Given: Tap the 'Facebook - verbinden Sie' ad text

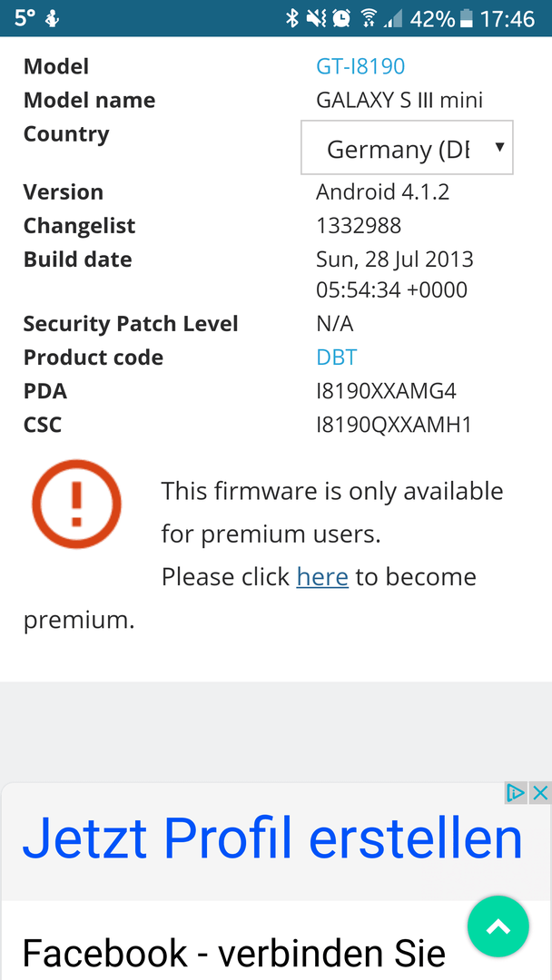Looking at the screenshot, I should pyautogui.click(x=234, y=953).
